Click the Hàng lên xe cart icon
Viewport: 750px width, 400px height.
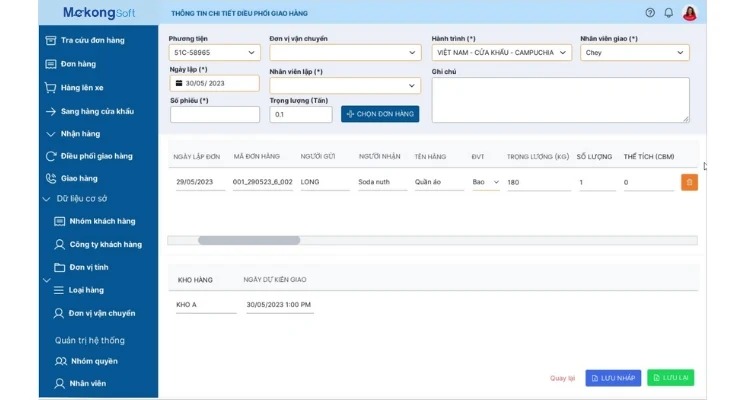[50, 87]
